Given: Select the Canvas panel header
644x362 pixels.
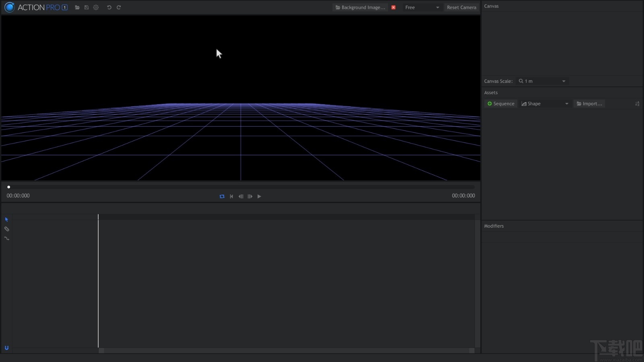Looking at the screenshot, I should coord(490,6).
